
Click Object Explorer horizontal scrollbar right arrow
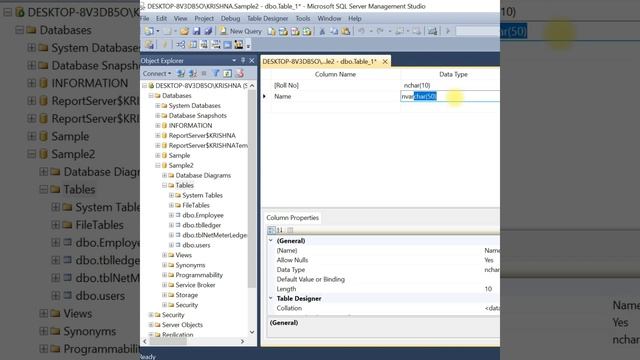(242, 341)
